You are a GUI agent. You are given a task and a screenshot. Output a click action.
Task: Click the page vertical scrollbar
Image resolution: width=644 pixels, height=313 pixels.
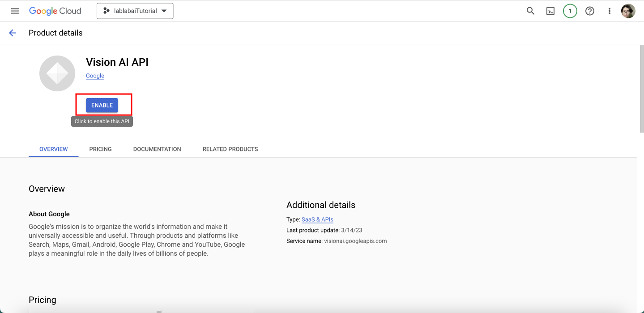click(640, 90)
